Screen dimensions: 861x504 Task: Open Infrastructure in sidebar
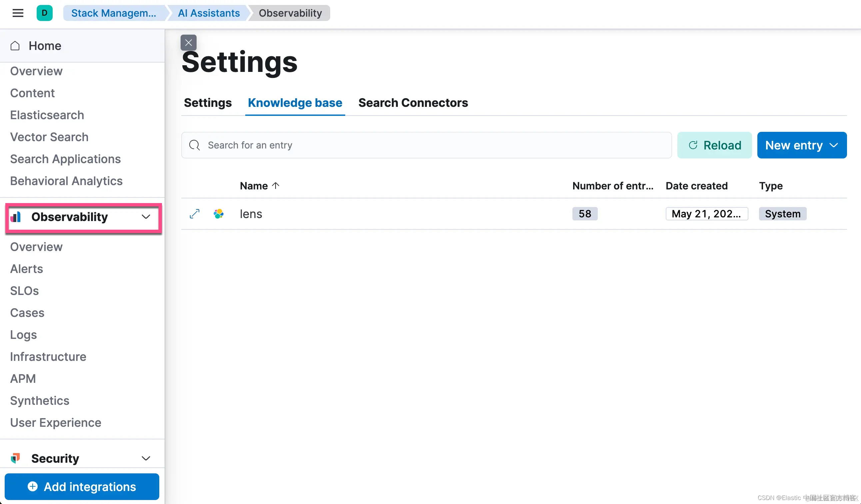point(48,357)
